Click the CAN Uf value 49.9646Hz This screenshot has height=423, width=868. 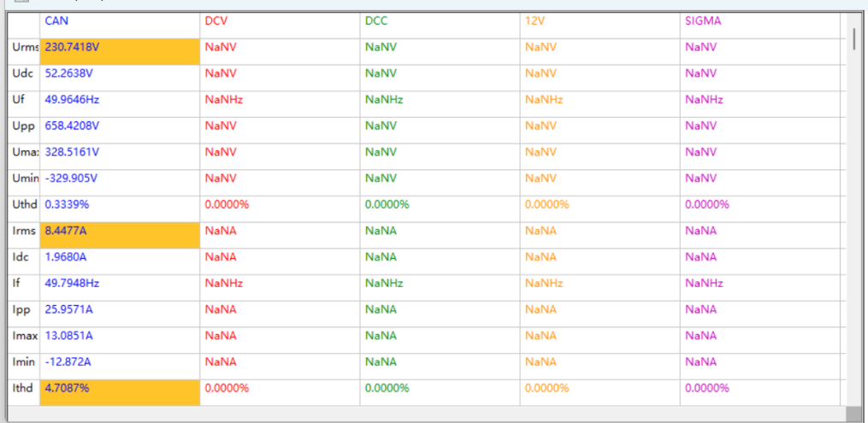coord(73,100)
